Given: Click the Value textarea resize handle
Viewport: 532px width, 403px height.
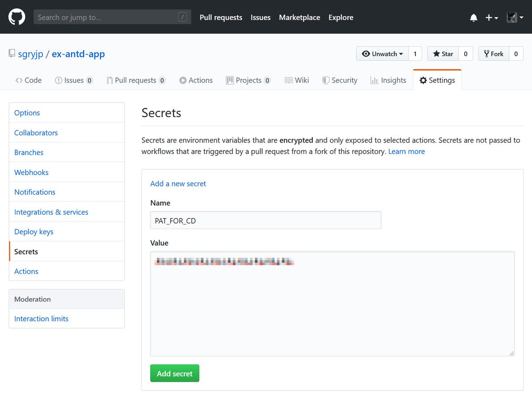Looking at the screenshot, I should click(x=512, y=353).
